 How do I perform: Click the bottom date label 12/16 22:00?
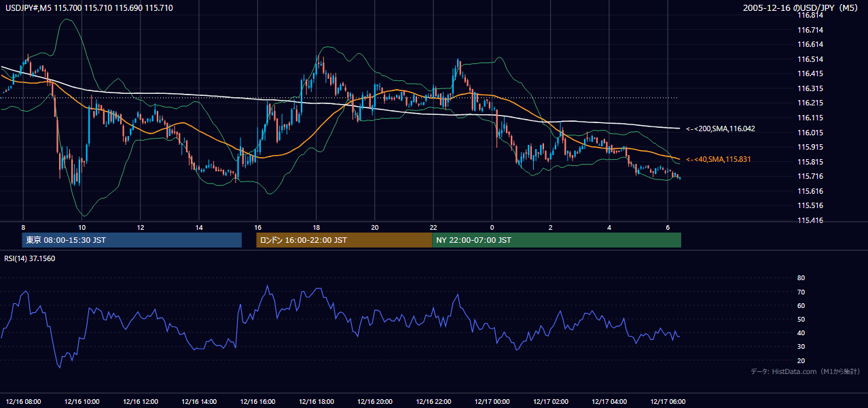[x=433, y=402]
